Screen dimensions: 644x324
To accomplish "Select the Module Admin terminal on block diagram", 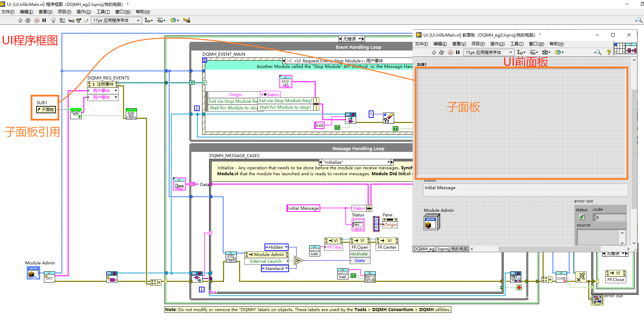I will pos(33,273).
